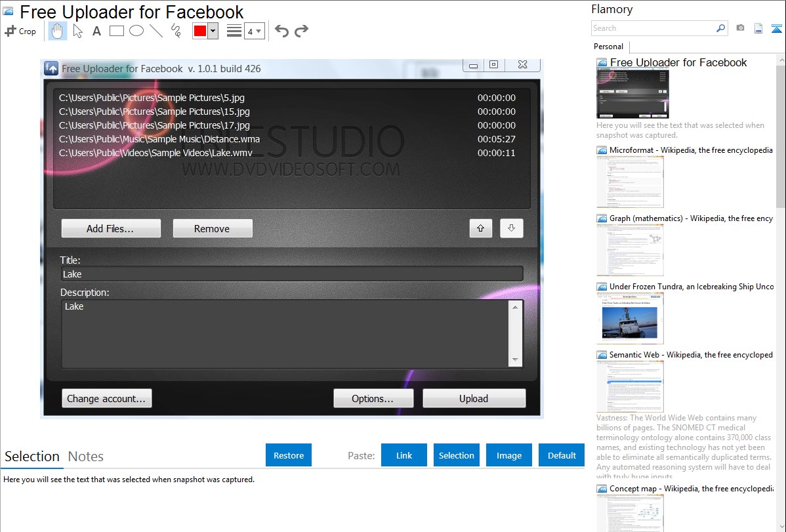Select the text annotation tool
The height and width of the screenshot is (532, 786).
(96, 31)
